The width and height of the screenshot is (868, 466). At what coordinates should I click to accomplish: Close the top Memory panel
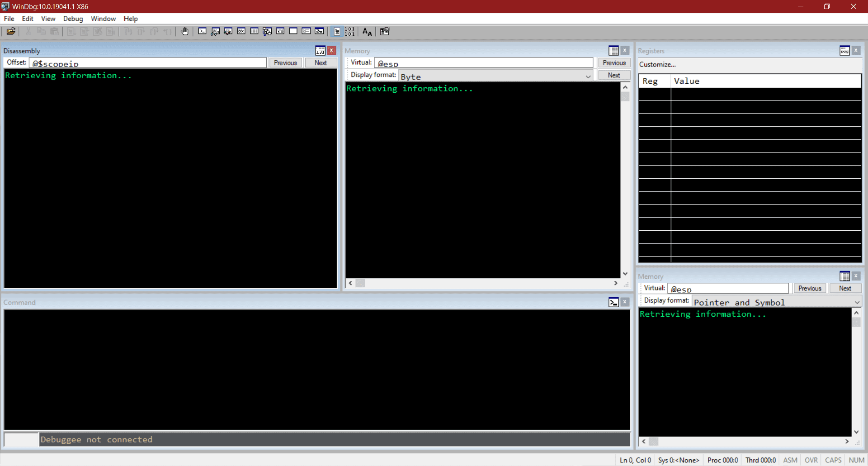pyautogui.click(x=625, y=51)
